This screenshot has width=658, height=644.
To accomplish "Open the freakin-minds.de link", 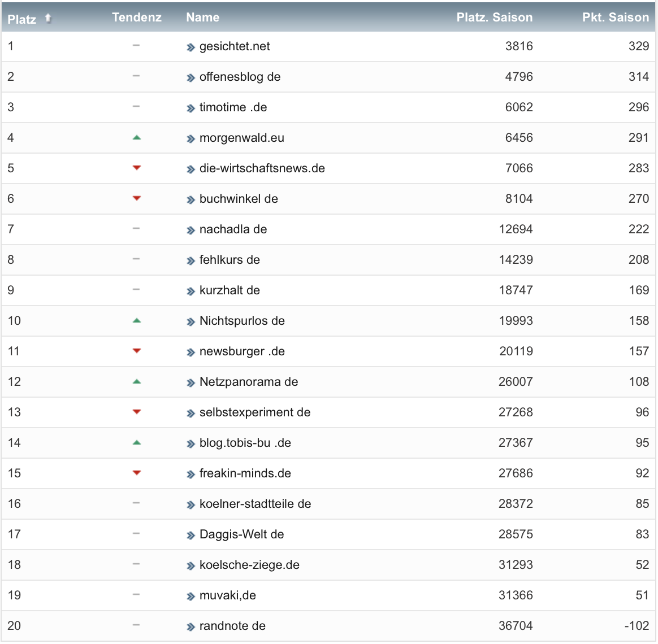I will coord(245,473).
